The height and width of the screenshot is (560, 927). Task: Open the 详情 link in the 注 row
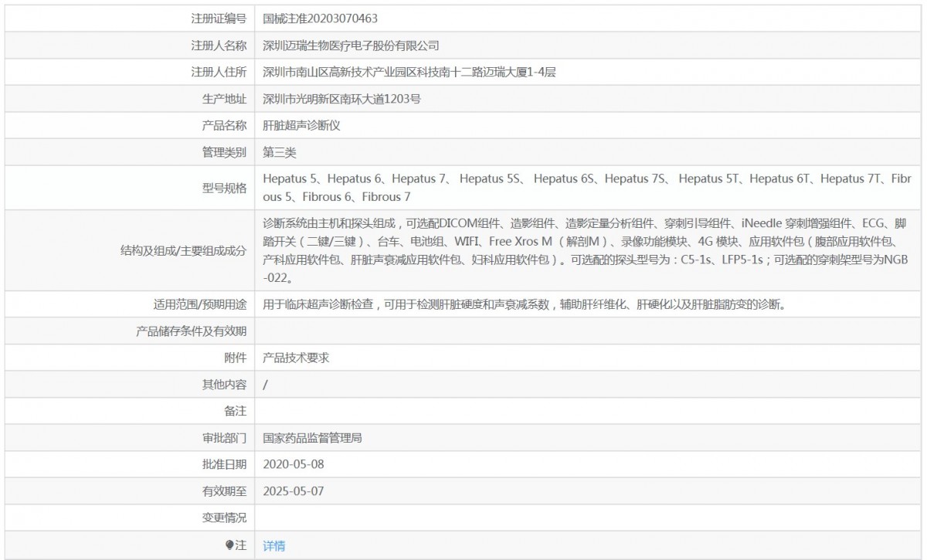(274, 545)
